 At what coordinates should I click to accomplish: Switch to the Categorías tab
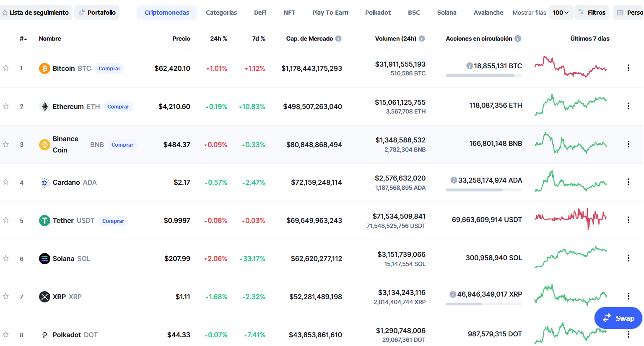pyautogui.click(x=221, y=13)
